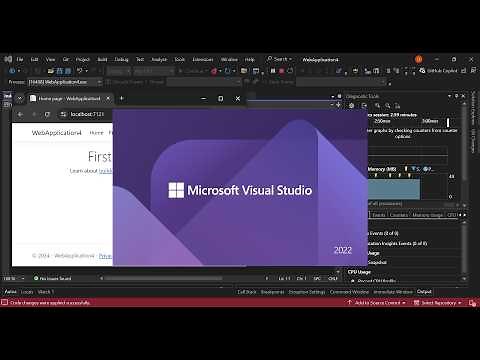Screen dimensions: 480x360
Task: Click the Visual Studio logo icon
Action: (x=8, y=59)
